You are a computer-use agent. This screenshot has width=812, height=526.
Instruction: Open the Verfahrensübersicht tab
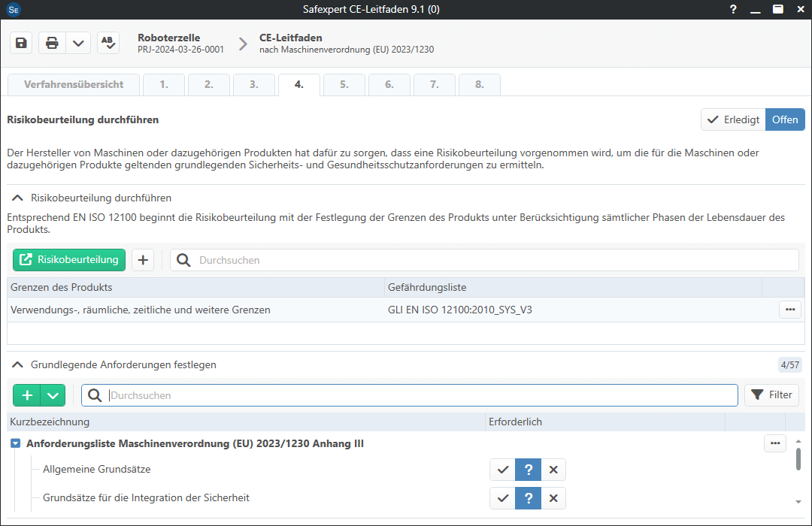73,85
